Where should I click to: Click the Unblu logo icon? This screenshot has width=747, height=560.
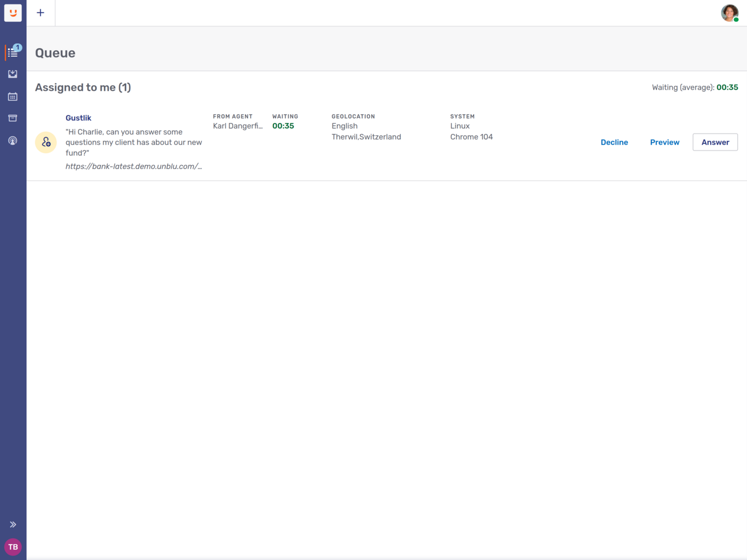pyautogui.click(x=13, y=13)
